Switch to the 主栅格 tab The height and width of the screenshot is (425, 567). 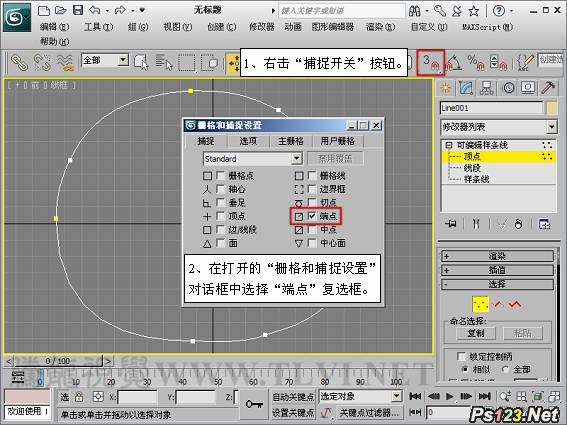click(291, 141)
